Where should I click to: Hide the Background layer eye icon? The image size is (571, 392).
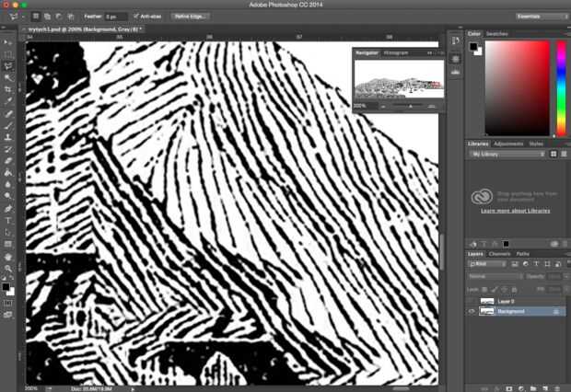click(472, 311)
